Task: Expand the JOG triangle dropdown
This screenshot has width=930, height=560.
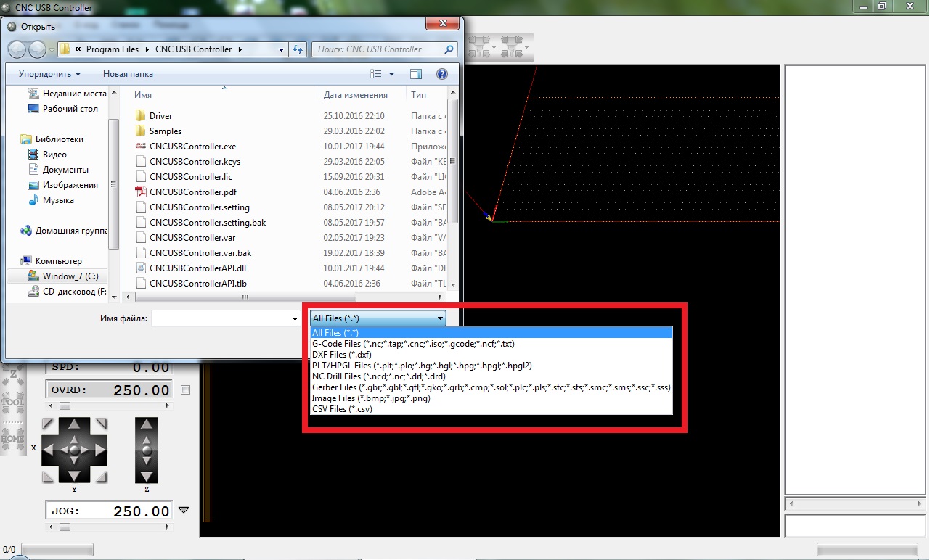Action: [x=184, y=509]
